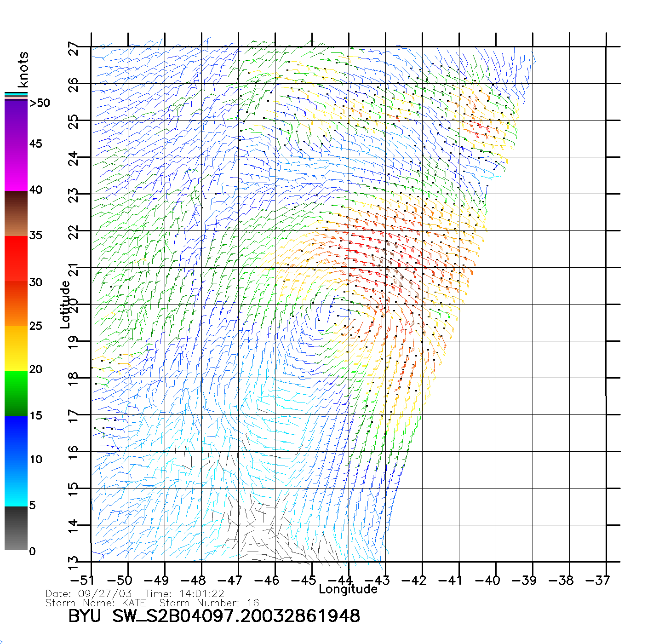Choose the blue 5–15 knots legend band

coord(16,461)
